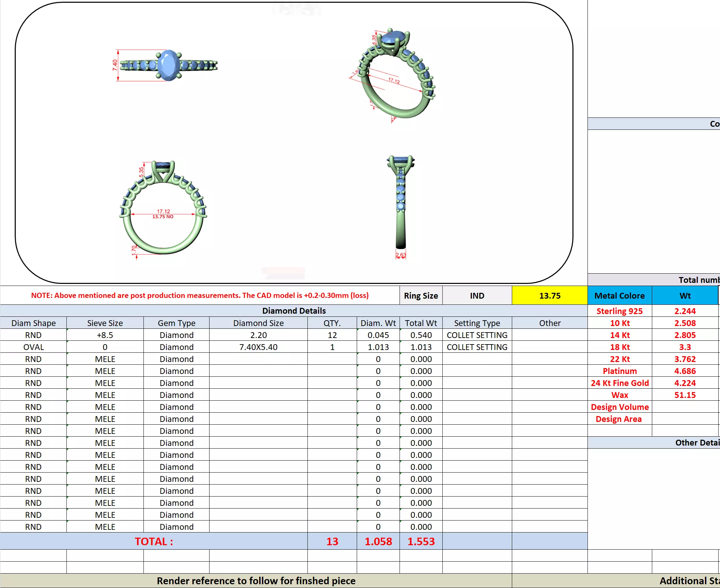Select the Platinum weight value 4.686
The height and width of the screenshot is (588, 720).
click(x=685, y=371)
